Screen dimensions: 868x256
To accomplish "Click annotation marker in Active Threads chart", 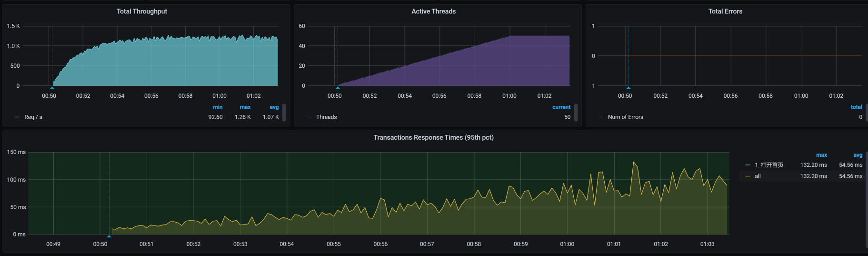I will point(338,88).
